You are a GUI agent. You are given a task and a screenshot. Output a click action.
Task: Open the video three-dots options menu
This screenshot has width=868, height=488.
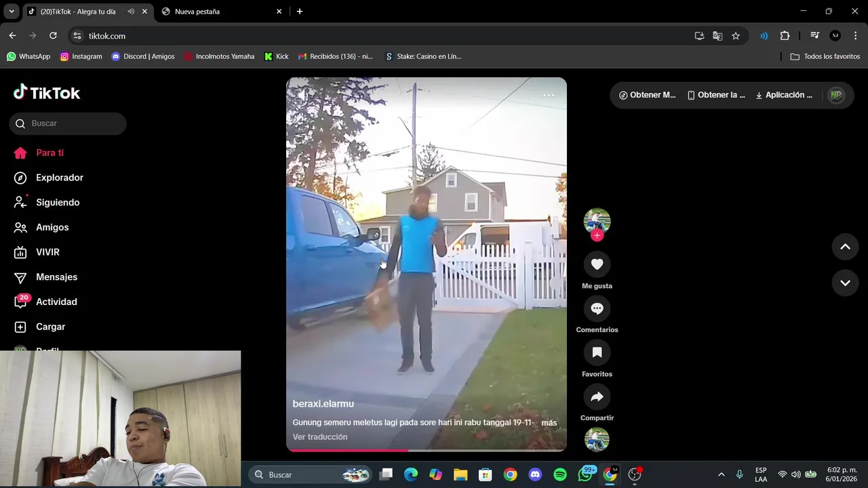pyautogui.click(x=549, y=95)
